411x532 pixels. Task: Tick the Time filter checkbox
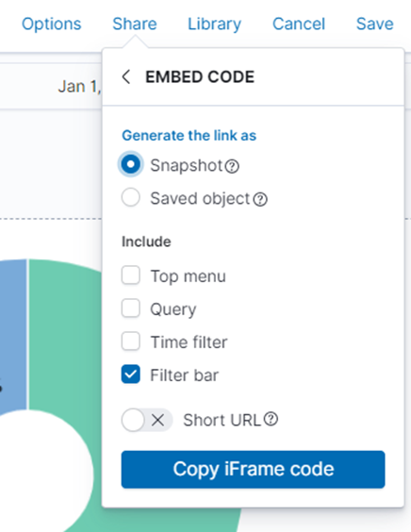tap(130, 341)
